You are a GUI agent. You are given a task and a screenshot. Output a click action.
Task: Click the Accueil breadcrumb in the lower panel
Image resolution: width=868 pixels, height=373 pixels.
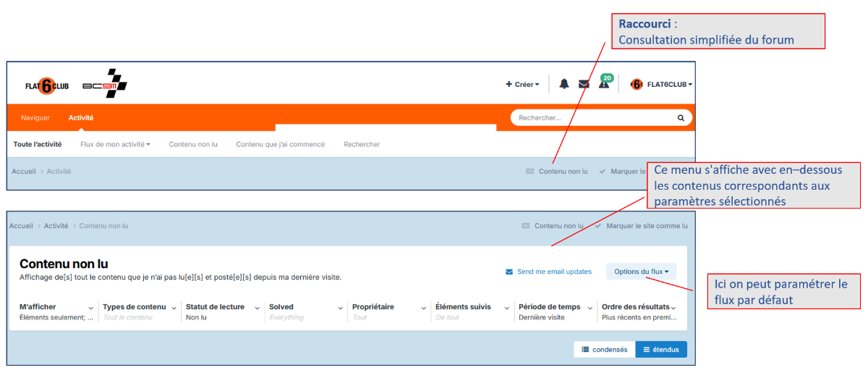[21, 226]
